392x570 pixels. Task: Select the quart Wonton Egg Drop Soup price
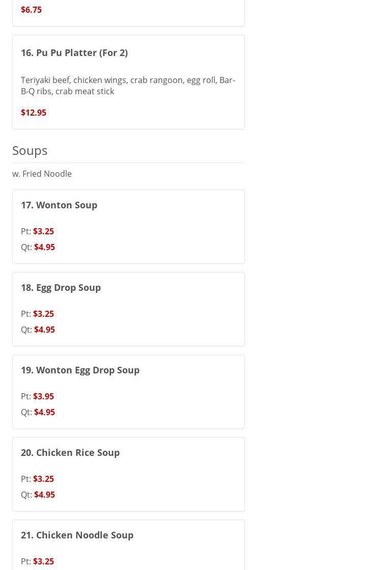pyautogui.click(x=44, y=412)
